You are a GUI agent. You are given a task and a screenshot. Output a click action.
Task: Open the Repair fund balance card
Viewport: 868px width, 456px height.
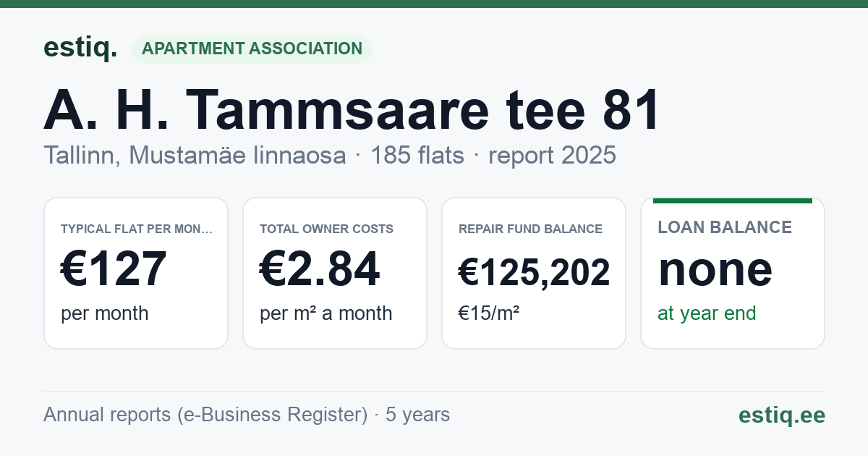click(x=534, y=273)
